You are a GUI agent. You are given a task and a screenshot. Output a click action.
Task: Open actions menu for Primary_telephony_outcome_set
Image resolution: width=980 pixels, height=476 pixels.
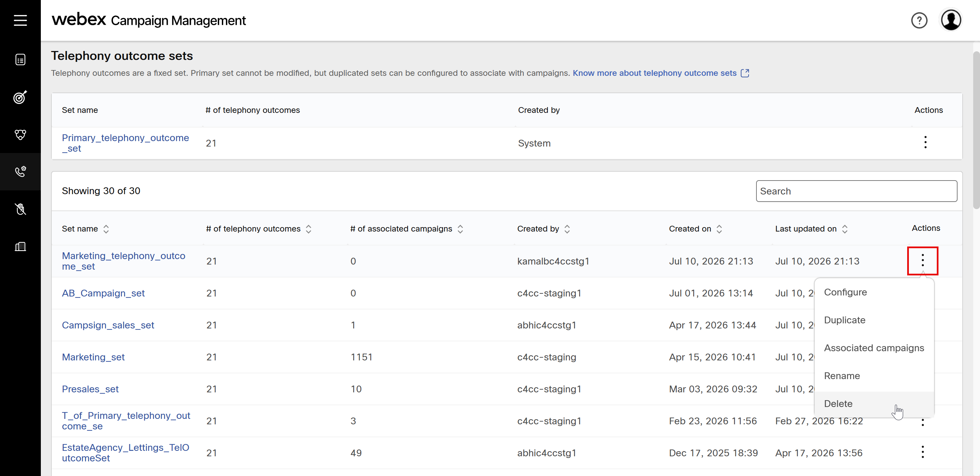click(x=925, y=142)
